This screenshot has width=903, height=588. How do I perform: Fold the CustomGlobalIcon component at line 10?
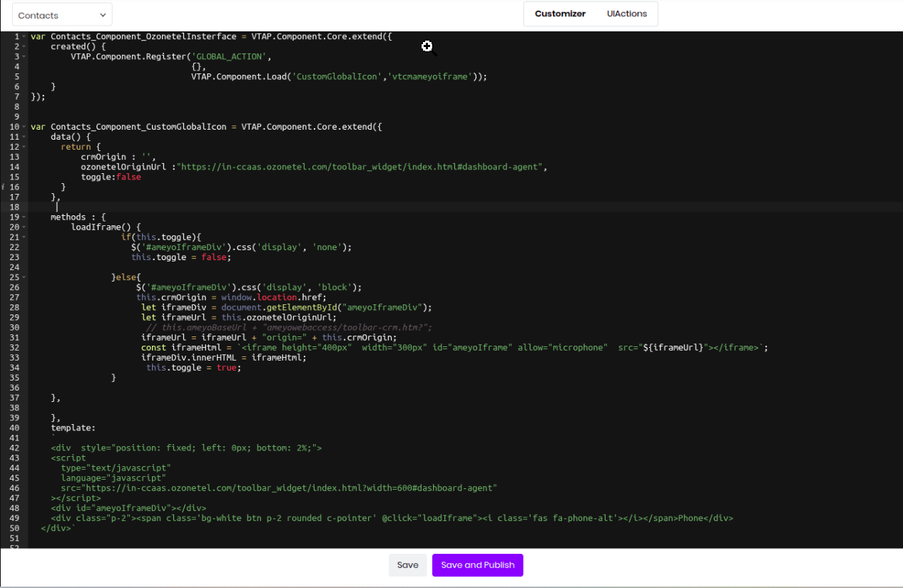pos(25,127)
